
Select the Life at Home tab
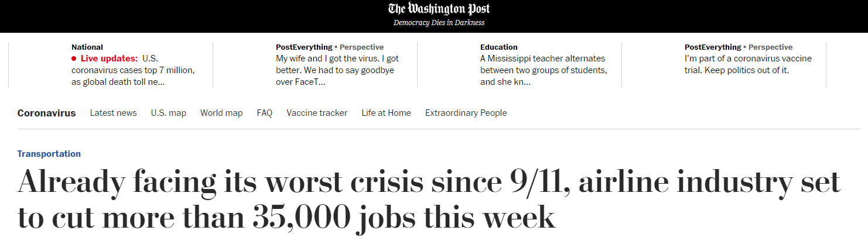(x=386, y=113)
